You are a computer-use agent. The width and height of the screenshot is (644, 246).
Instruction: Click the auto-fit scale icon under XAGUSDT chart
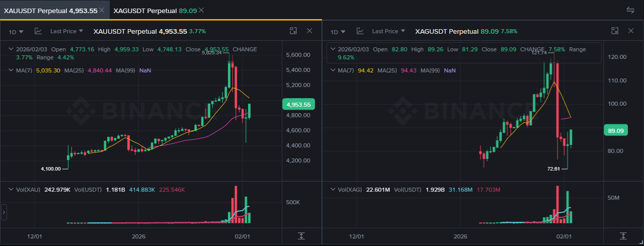pyautogui.click(x=623, y=236)
